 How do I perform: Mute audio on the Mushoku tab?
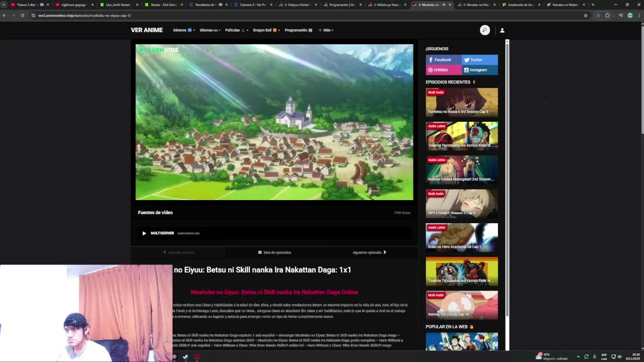pyautogui.click(x=443, y=5)
